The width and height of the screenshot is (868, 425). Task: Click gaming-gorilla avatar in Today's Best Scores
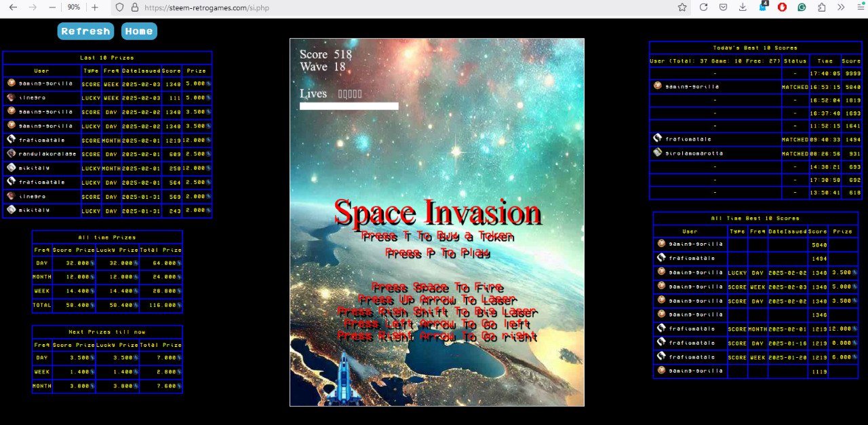(658, 86)
